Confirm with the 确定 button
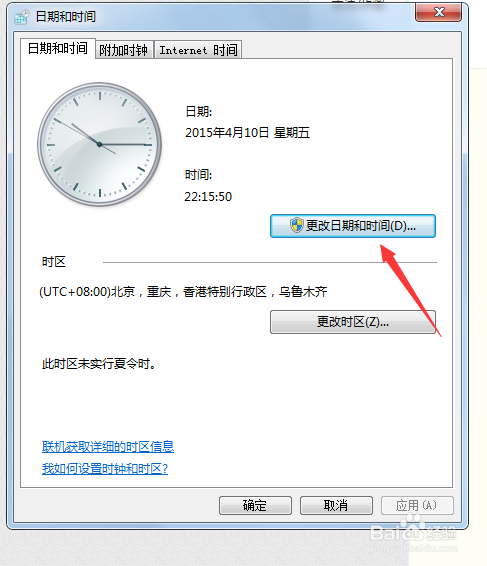Screen dimensions: 487x566 (255, 505)
